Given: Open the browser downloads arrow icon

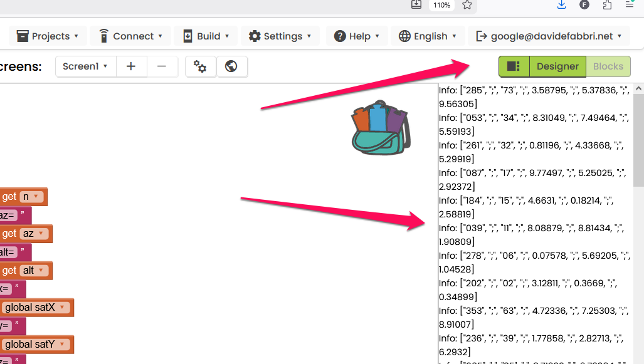Looking at the screenshot, I should tap(561, 5).
